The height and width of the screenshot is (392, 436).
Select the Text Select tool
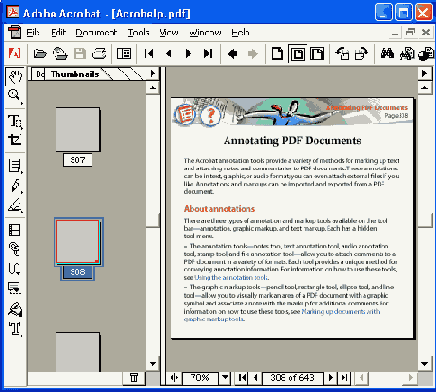15,121
